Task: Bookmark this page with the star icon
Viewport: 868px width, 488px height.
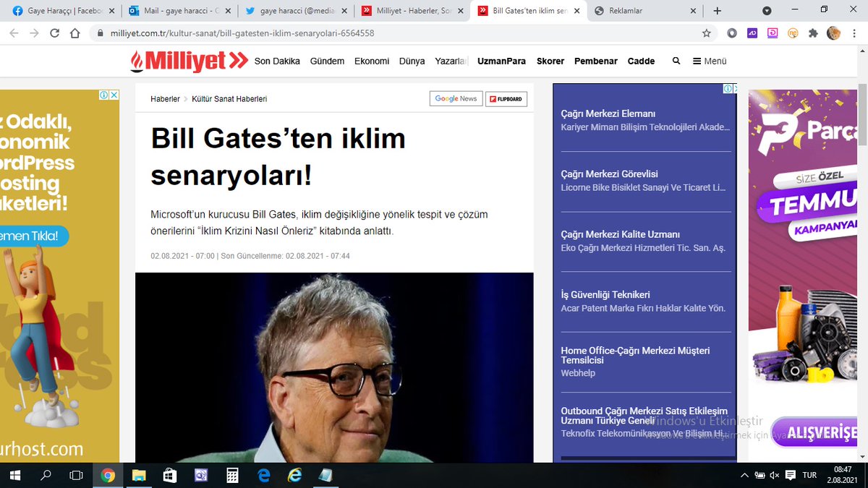Action: pos(707,33)
